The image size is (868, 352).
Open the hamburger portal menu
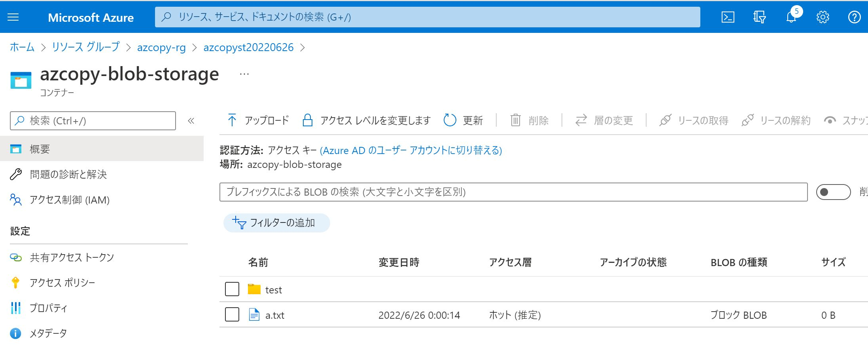(x=13, y=17)
